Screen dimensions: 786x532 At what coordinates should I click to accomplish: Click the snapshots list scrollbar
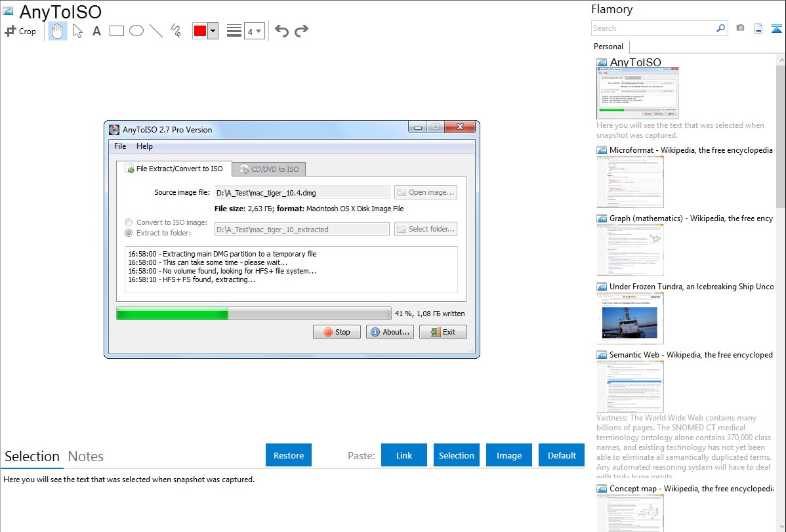pyautogui.click(x=781, y=135)
